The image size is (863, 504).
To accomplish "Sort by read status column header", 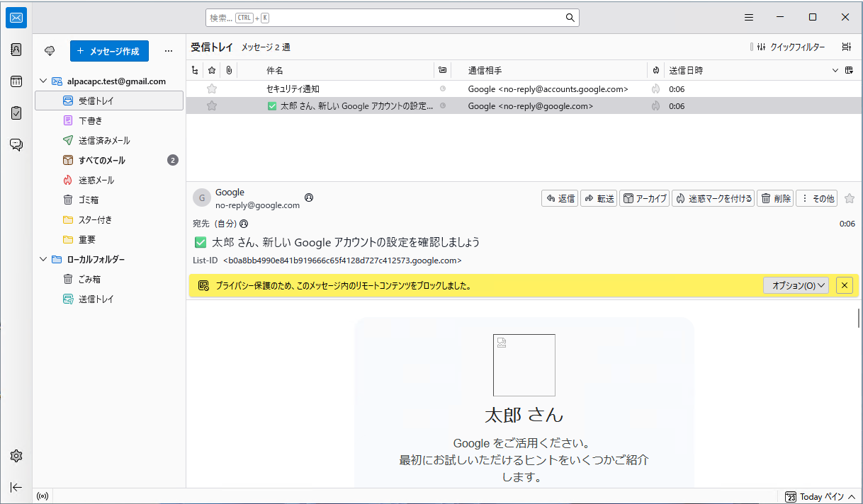I will 443,71.
